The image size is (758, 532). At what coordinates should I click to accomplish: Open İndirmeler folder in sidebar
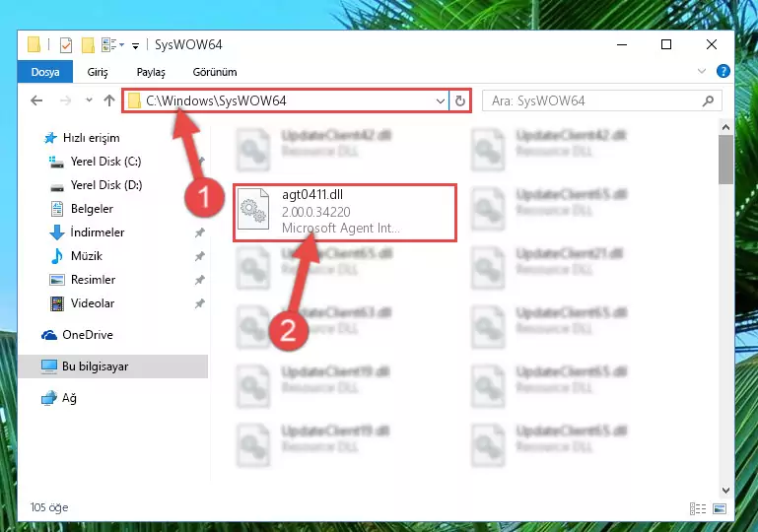[87, 233]
